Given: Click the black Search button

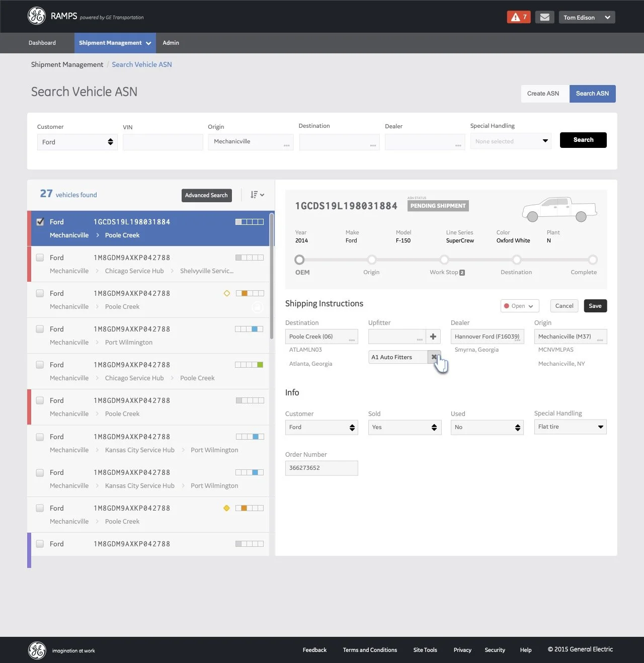Looking at the screenshot, I should pyautogui.click(x=583, y=140).
